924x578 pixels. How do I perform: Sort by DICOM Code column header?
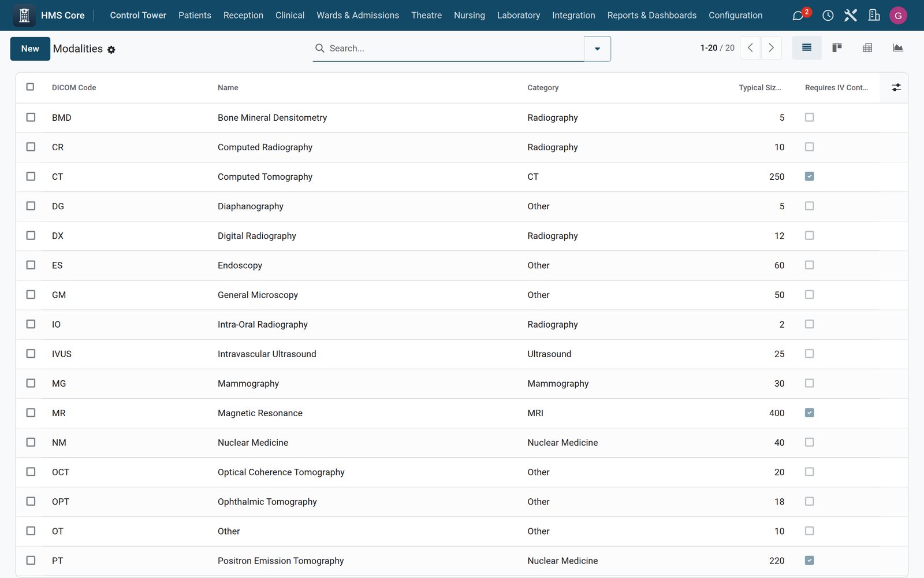pos(74,88)
